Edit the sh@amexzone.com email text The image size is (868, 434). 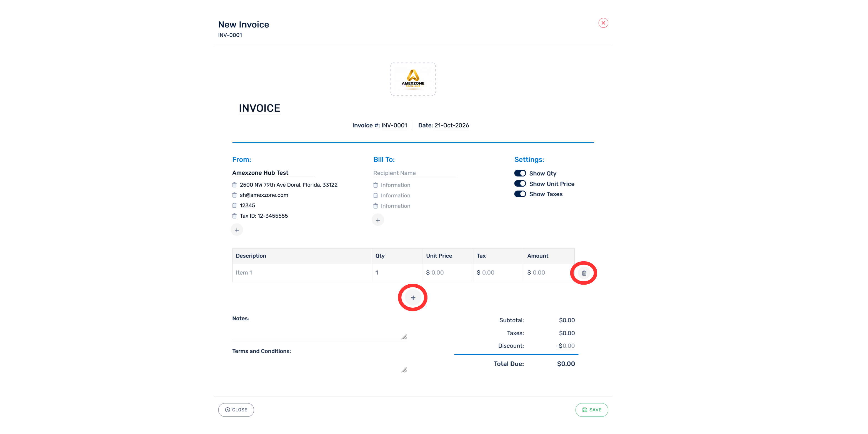pyautogui.click(x=264, y=195)
